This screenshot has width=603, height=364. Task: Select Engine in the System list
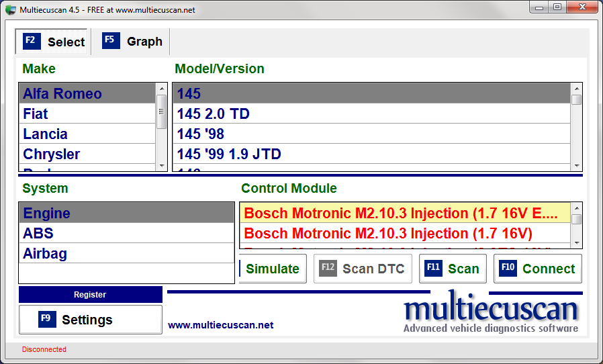pyautogui.click(x=126, y=213)
